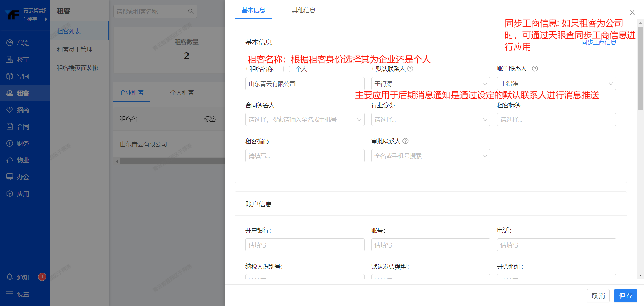Viewport: 644px width, 306px height.
Task: Click the search magnifier icon for tenants
Action: tap(191, 11)
